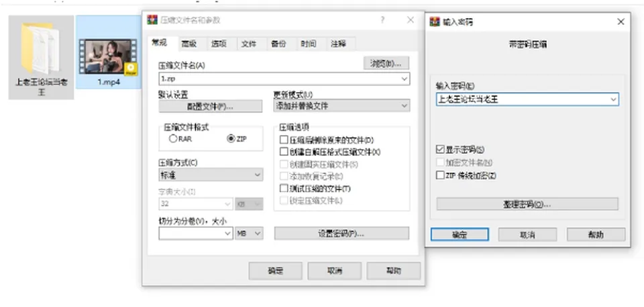Click the 整理密码 button
Image resolution: width=644 pixels, height=307 pixels.
pos(527,204)
